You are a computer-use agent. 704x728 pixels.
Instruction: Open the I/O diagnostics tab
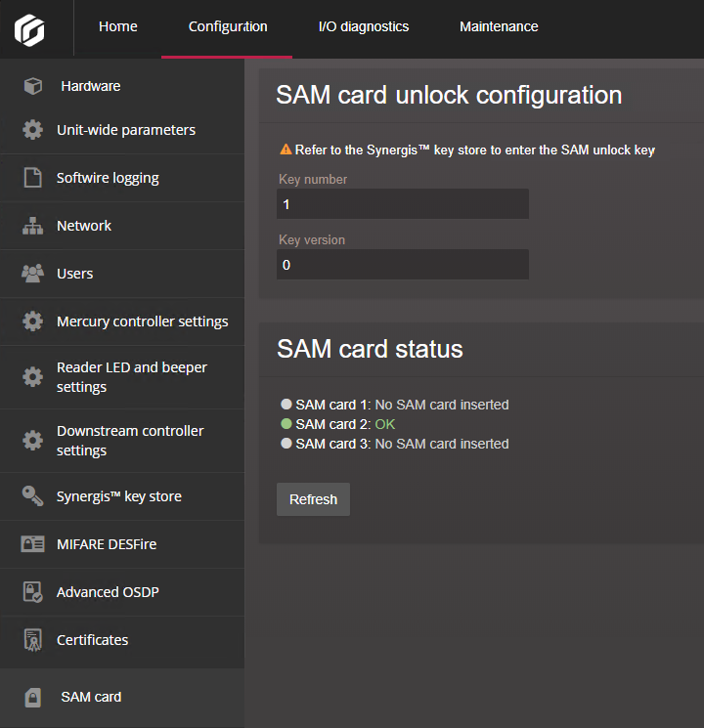coord(364,26)
